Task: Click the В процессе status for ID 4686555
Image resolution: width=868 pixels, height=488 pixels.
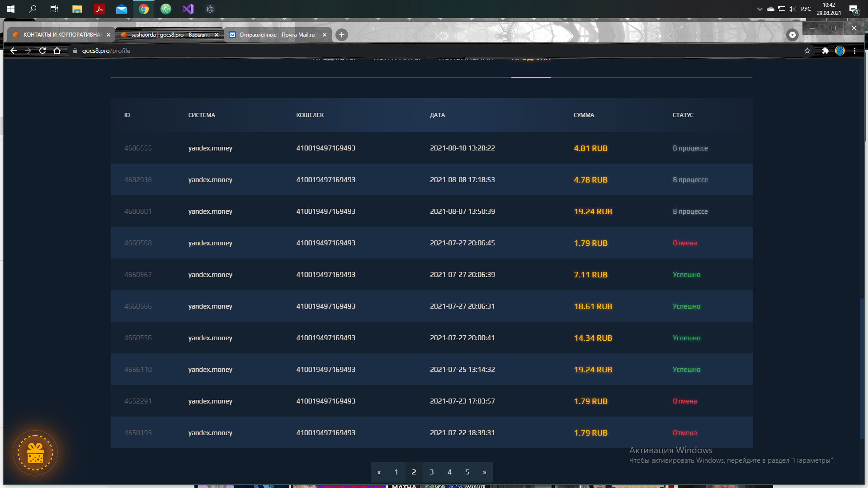Action: [690, 148]
